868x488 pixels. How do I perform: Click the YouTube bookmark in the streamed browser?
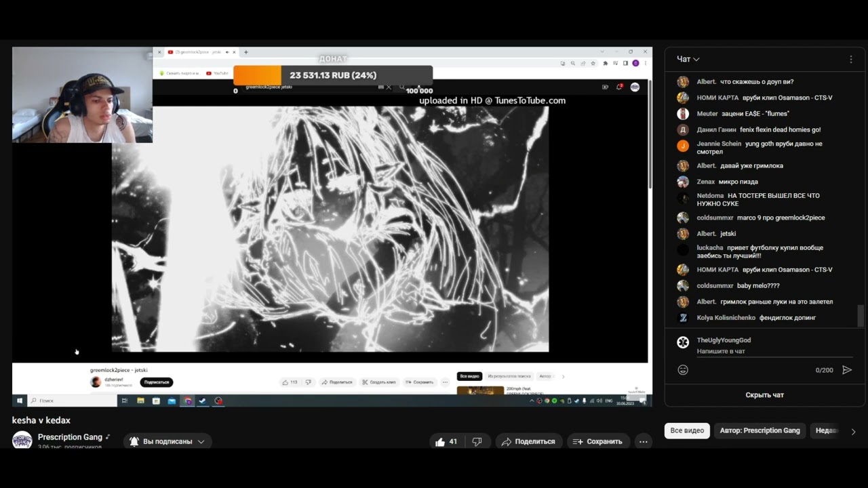tap(218, 73)
